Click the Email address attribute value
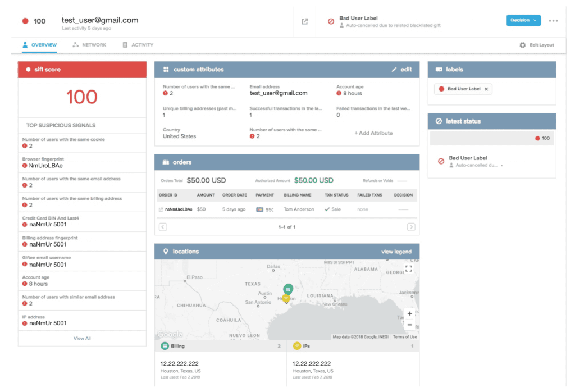The width and height of the screenshot is (575, 392). (279, 93)
